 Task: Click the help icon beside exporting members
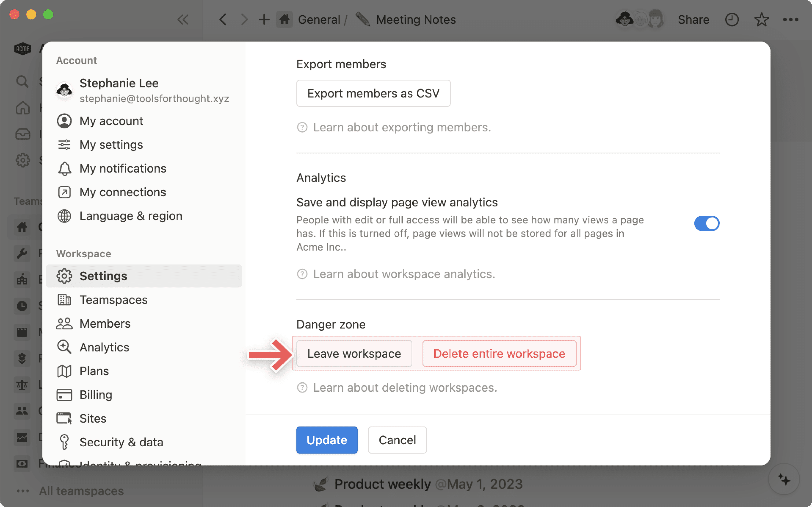pos(302,127)
